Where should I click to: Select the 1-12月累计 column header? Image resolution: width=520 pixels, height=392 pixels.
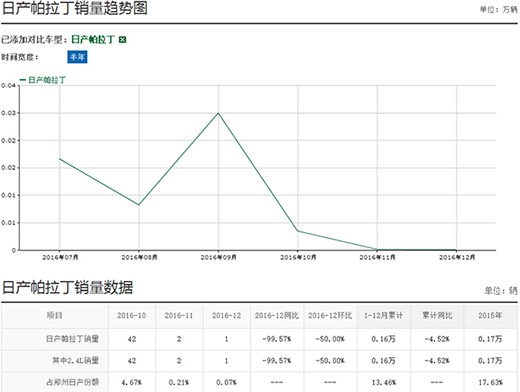383,316
